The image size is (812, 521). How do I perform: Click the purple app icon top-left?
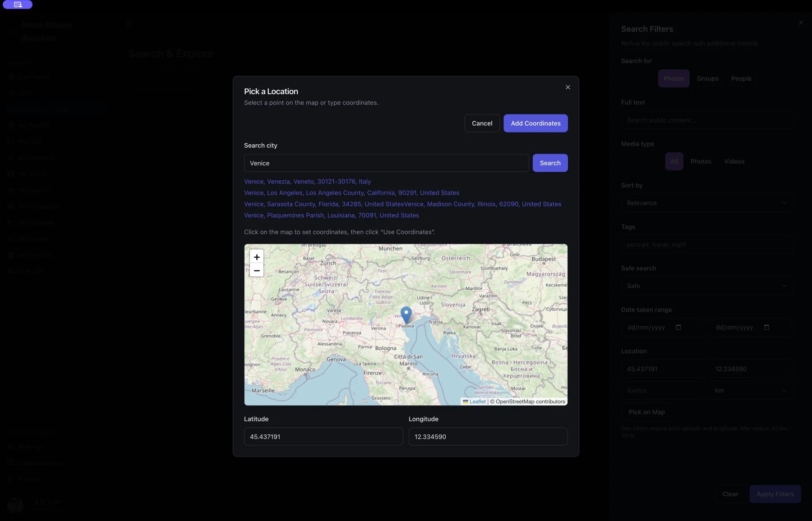click(18, 5)
